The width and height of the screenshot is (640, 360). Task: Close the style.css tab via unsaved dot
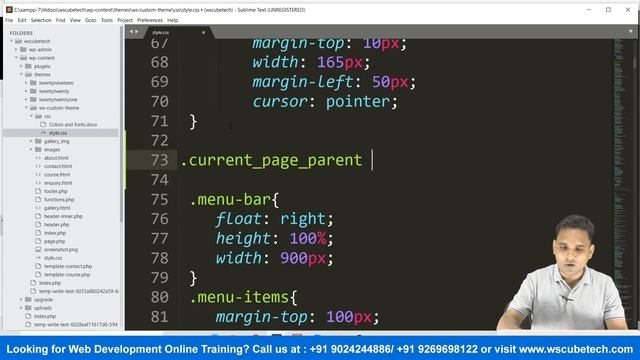pos(203,32)
